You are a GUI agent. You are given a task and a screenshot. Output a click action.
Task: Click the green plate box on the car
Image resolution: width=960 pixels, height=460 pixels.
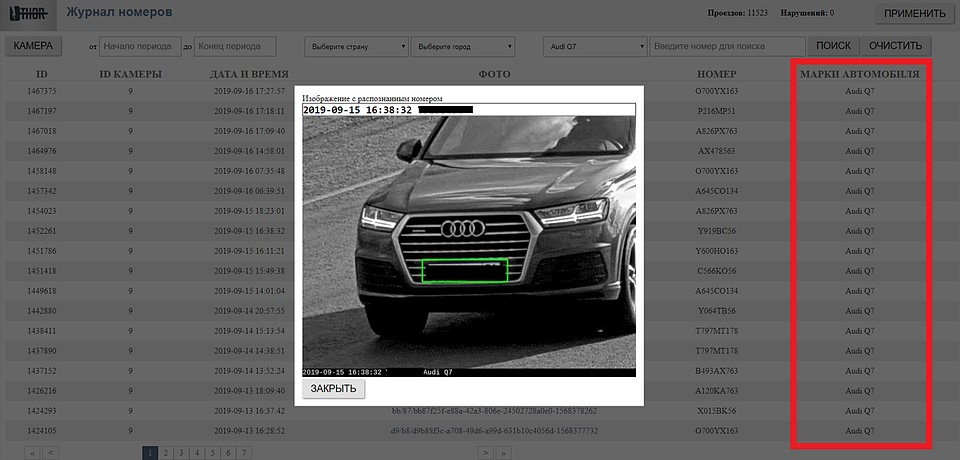click(465, 271)
